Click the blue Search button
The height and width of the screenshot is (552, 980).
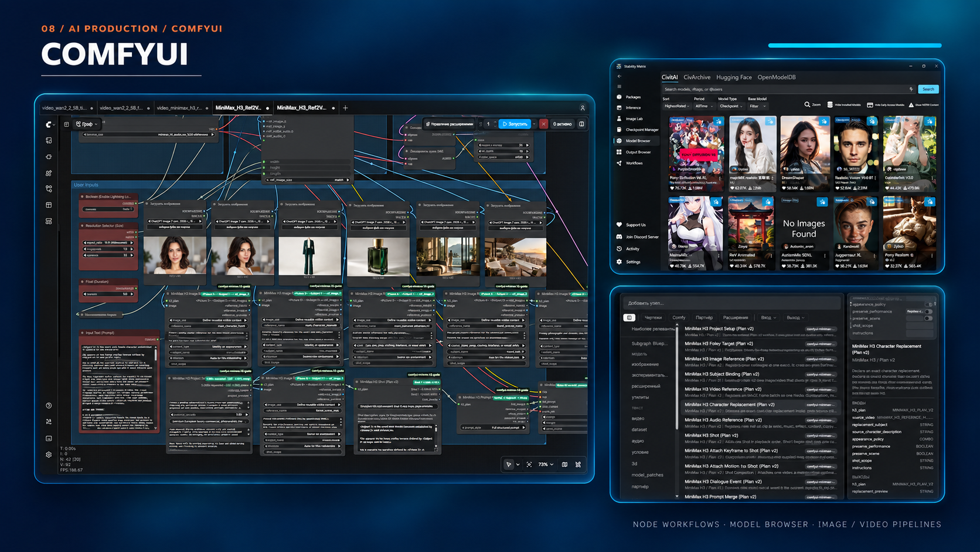click(928, 89)
